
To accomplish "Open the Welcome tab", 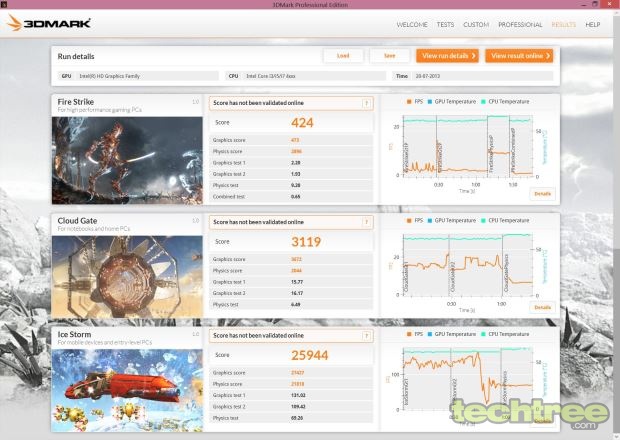I will 412,25.
